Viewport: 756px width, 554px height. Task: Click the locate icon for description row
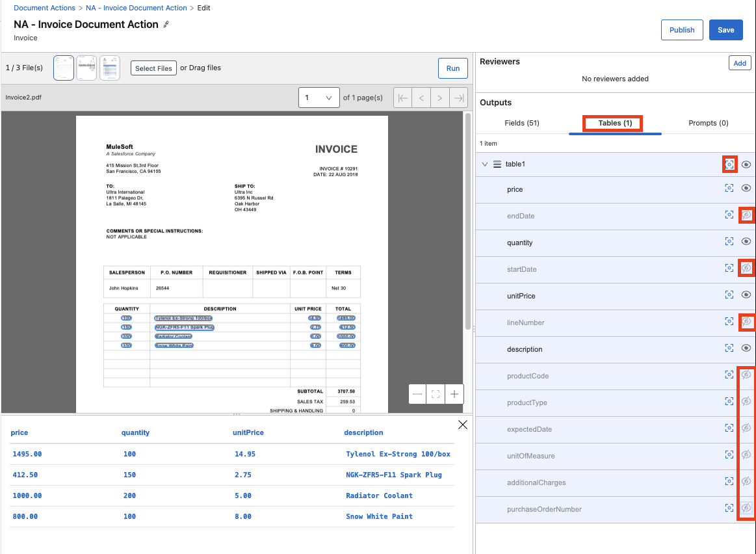(x=729, y=348)
